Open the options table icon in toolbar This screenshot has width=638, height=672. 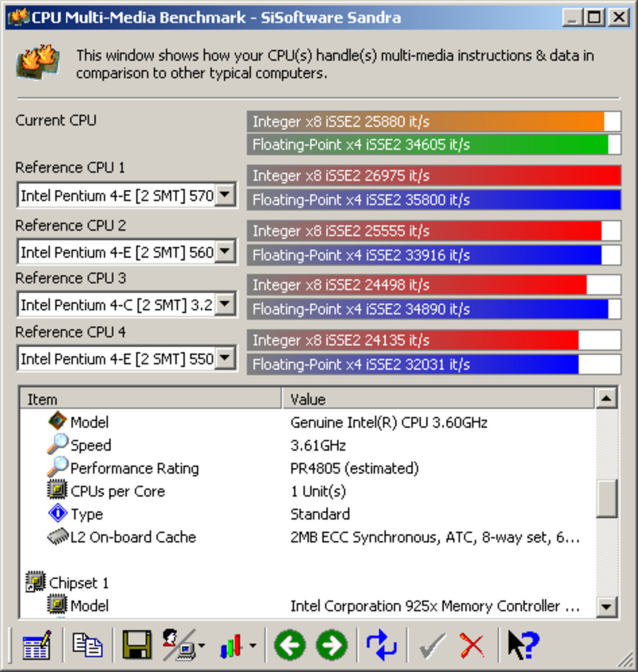coord(36,645)
